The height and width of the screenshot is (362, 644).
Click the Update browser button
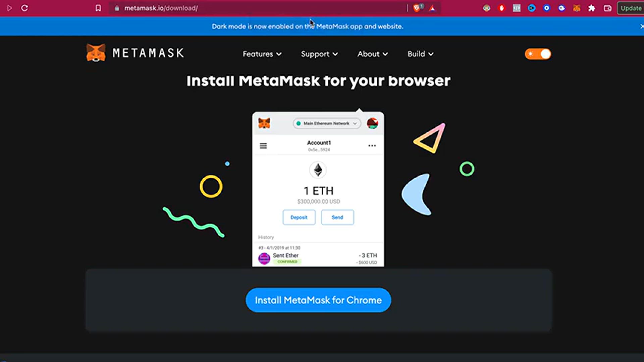(x=631, y=8)
